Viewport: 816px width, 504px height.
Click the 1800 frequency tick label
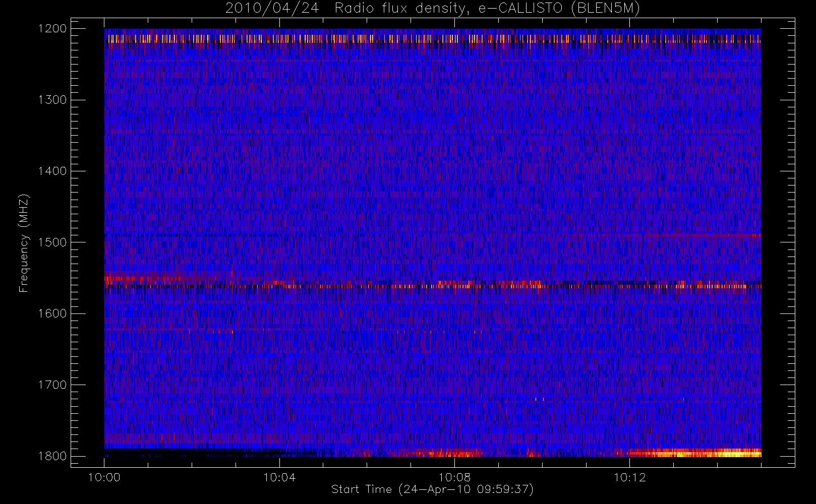(52, 456)
